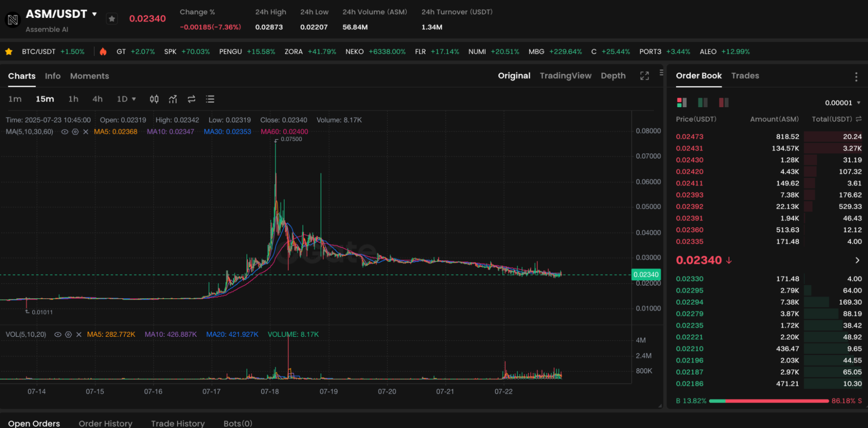Switch to TradingView chart

[x=565, y=76]
